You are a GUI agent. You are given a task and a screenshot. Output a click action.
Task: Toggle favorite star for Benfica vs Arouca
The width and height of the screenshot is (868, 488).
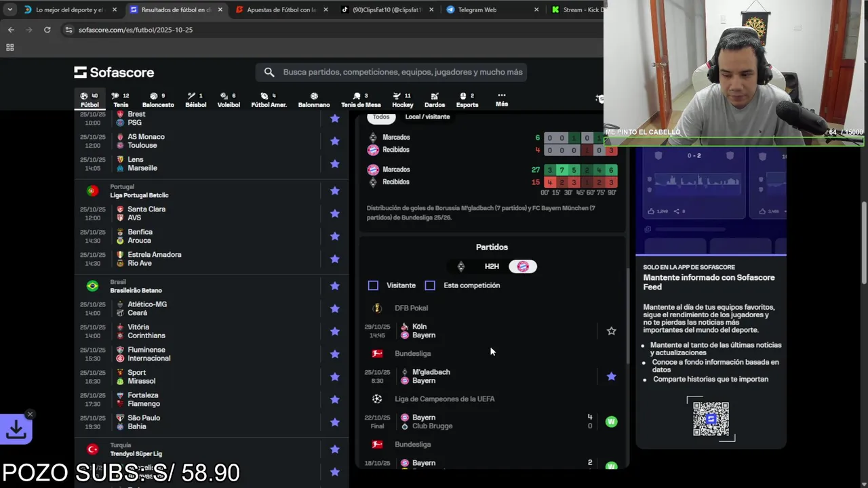click(334, 236)
